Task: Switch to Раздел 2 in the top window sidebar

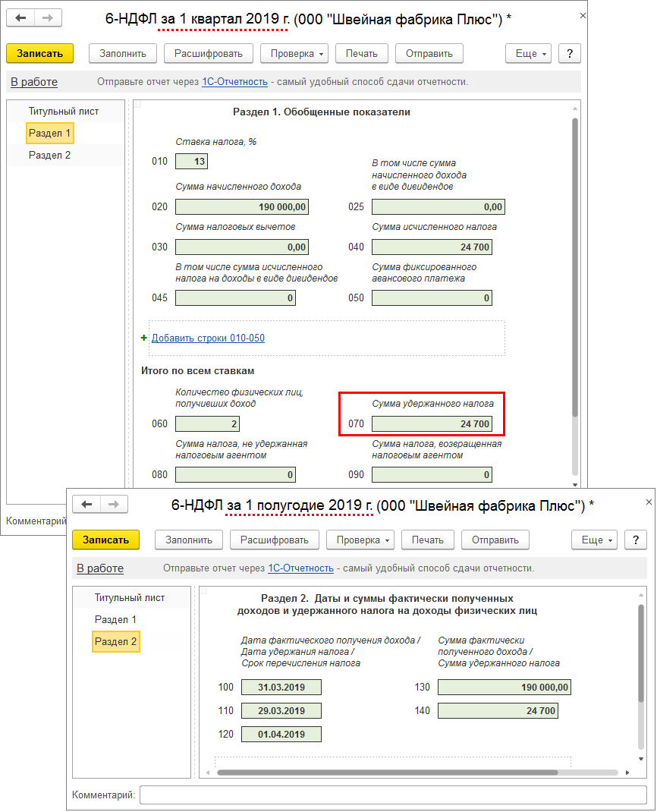Action: [x=50, y=155]
